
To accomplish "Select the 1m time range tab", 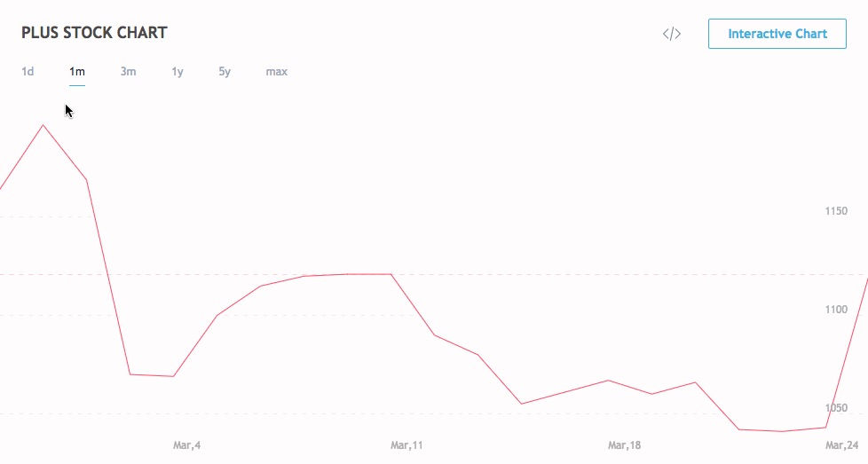I will (77, 71).
